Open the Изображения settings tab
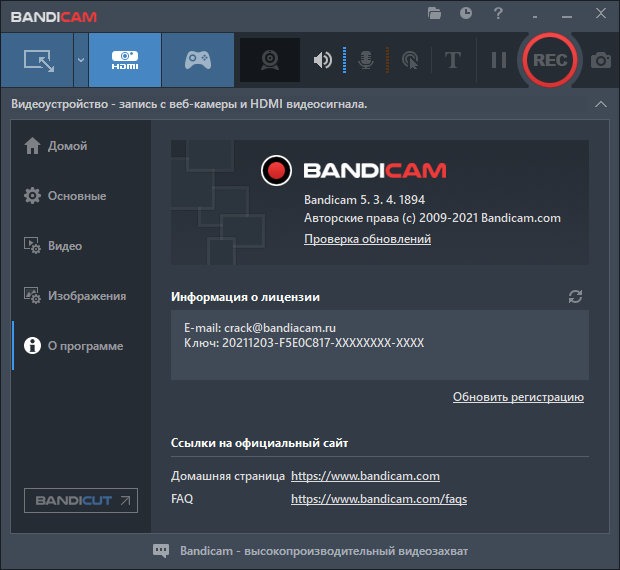This screenshot has width=620, height=570. tap(86, 296)
